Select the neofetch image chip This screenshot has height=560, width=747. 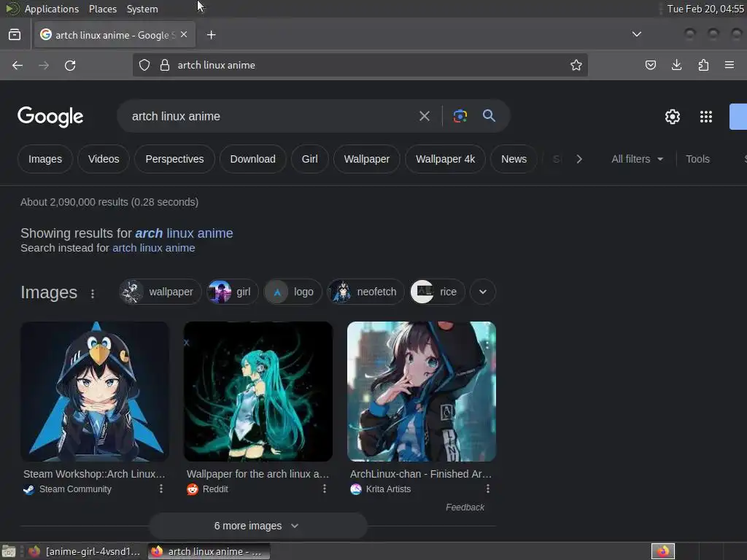point(365,292)
